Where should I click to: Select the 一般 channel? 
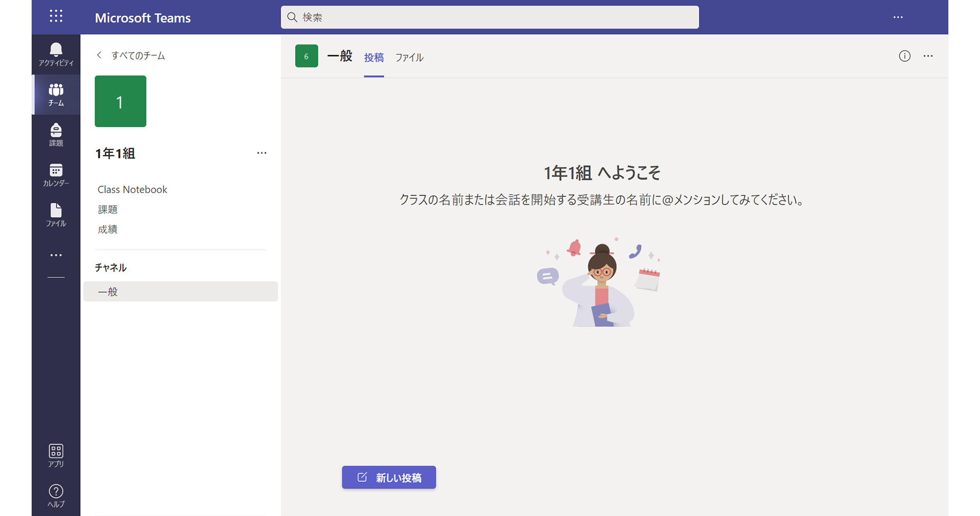pyautogui.click(x=181, y=292)
